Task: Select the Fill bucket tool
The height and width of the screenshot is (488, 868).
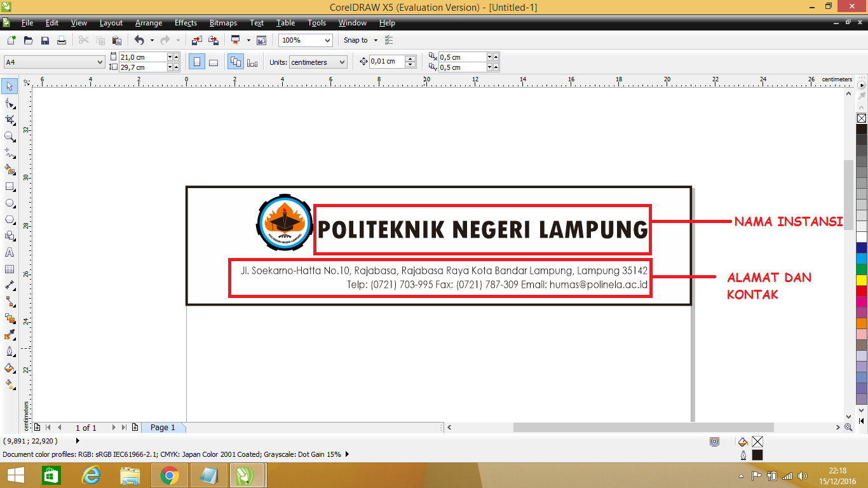Action: (10, 368)
